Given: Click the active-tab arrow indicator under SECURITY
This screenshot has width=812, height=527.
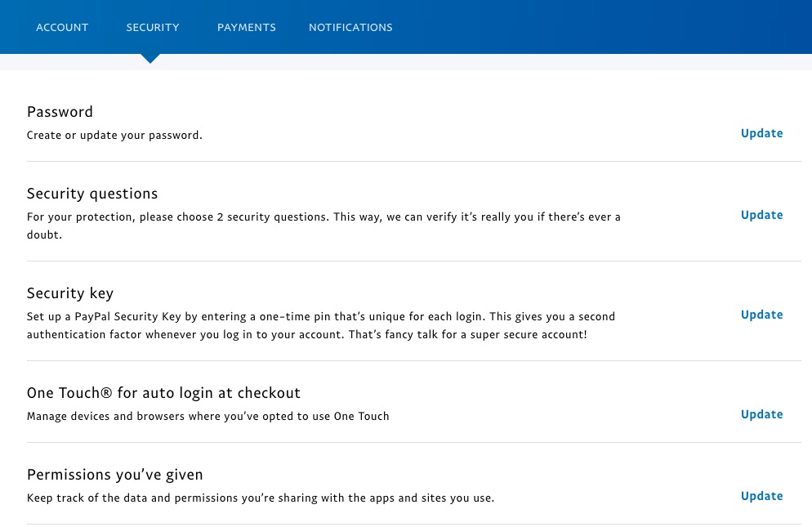Looking at the screenshot, I should (150, 58).
